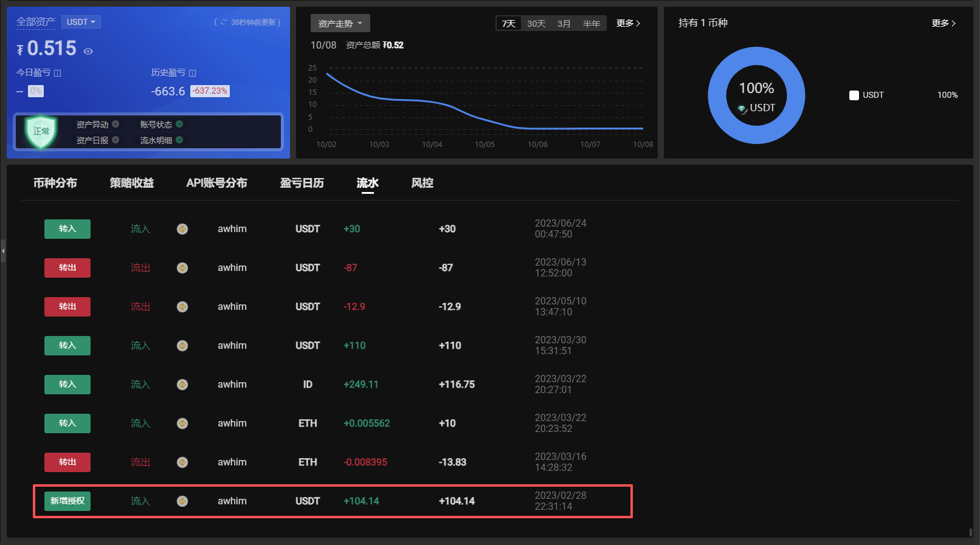Click the USDT gem icon inside the donut chart
Viewport: 980px width, 545px height.
(742, 109)
